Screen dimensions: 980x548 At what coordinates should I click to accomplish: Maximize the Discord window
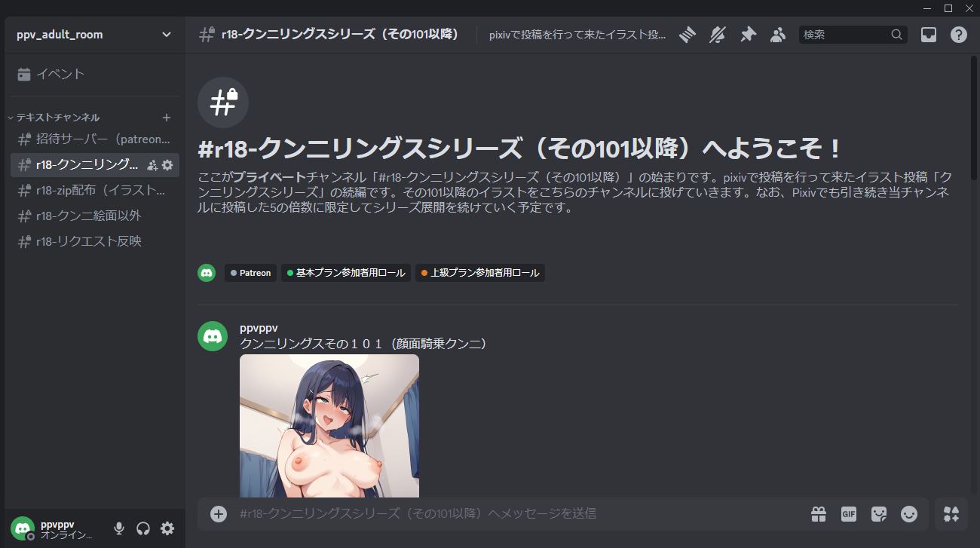click(948, 8)
